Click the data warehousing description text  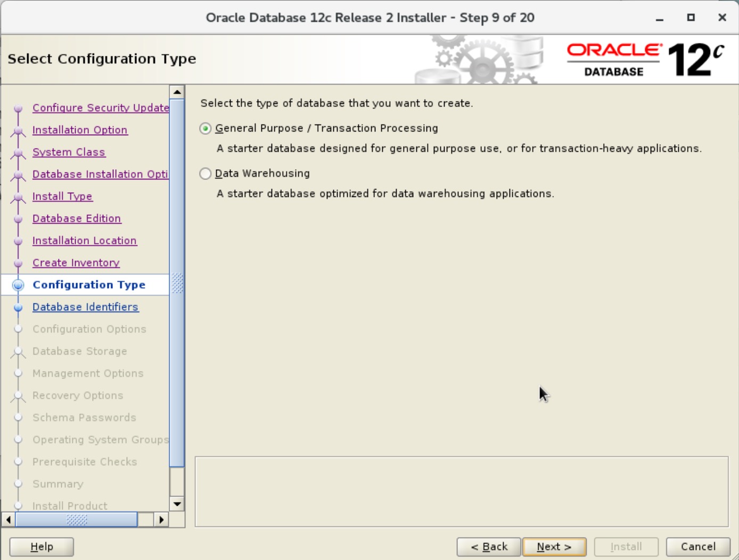pos(385,194)
